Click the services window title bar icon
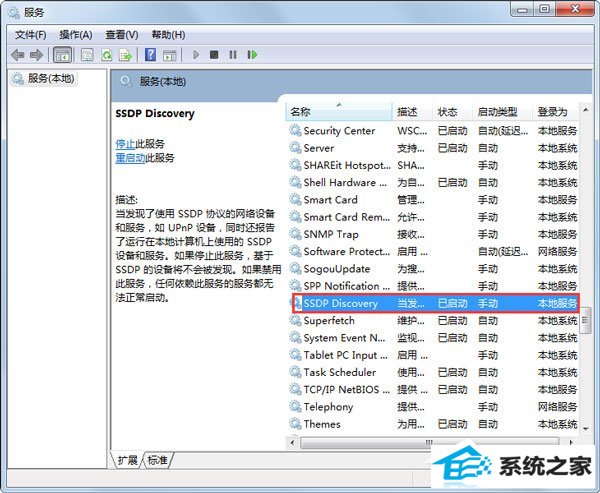Screen dimensions: 600x493 [x=14, y=13]
